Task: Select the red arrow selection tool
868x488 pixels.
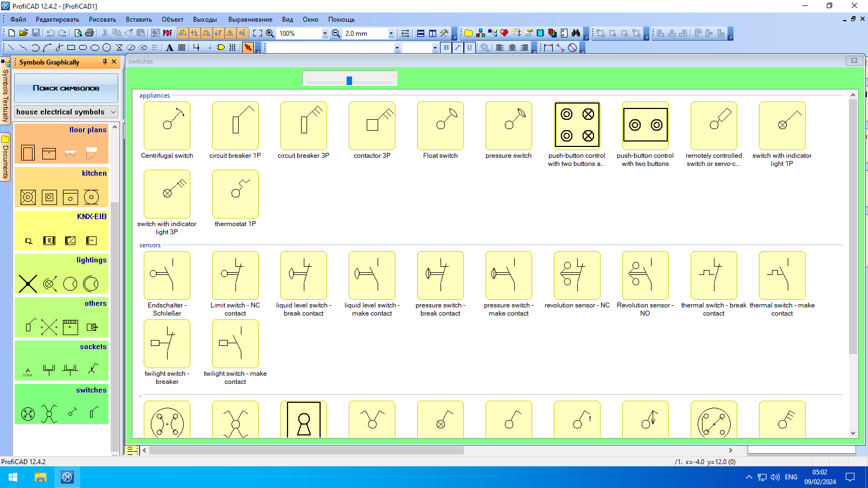Action: (248, 48)
